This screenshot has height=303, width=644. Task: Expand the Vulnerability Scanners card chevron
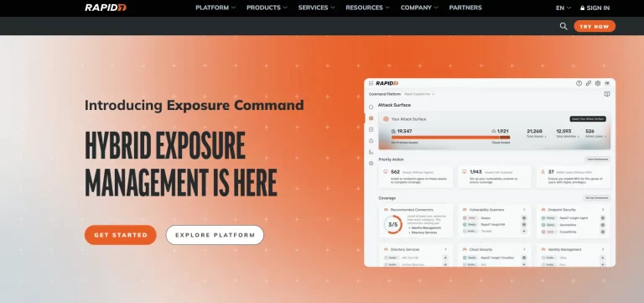coord(524,210)
